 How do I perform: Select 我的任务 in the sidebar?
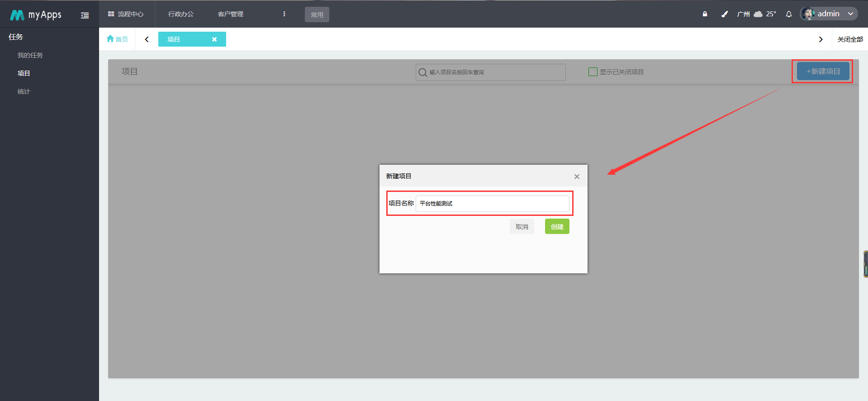click(x=30, y=55)
